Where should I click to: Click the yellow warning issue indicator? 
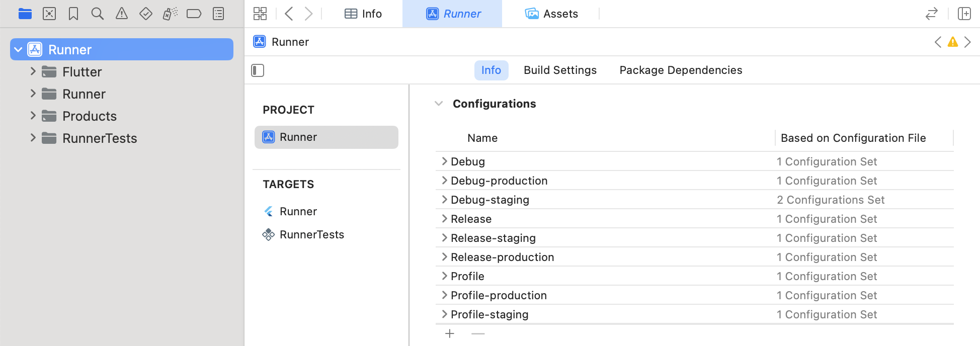click(952, 42)
